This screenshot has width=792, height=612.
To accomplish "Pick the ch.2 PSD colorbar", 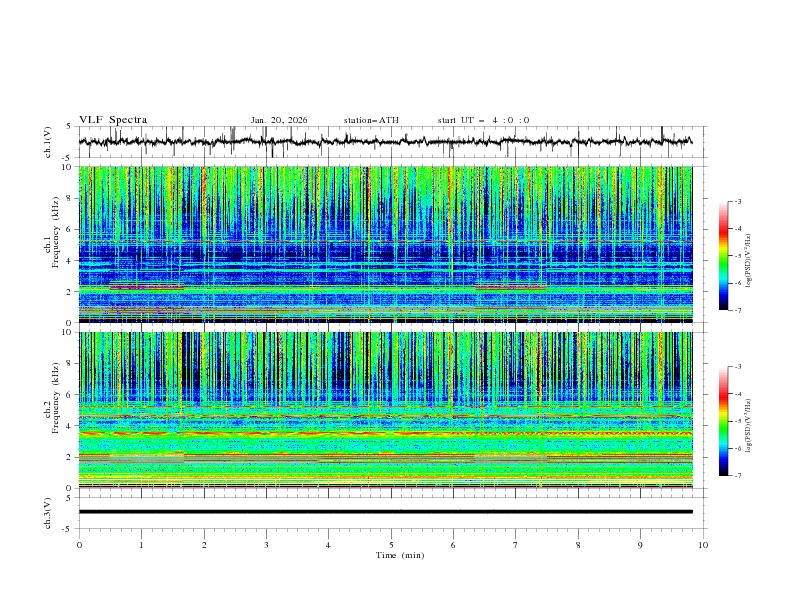I will (724, 421).
